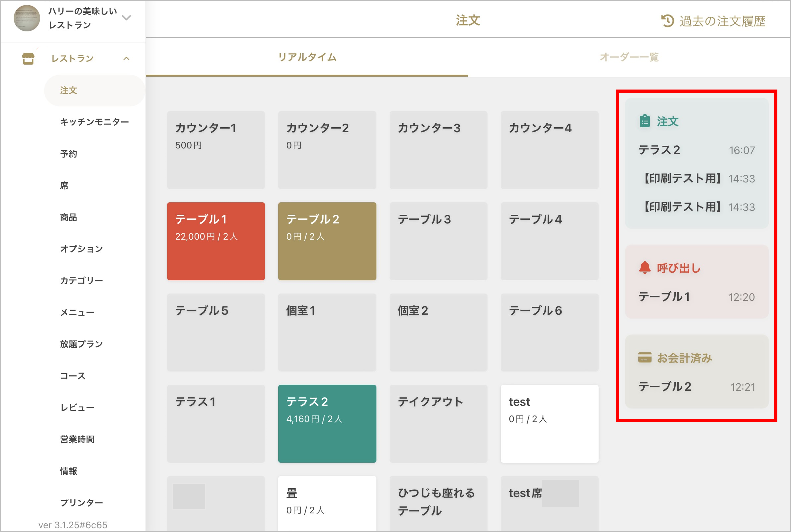Open 情報 in the sidebar

(69, 471)
